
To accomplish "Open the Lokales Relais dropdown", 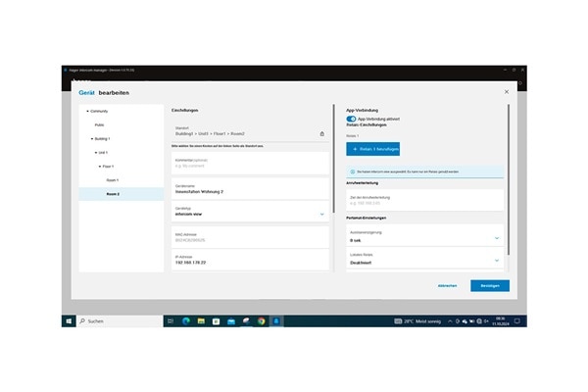I will (497, 260).
